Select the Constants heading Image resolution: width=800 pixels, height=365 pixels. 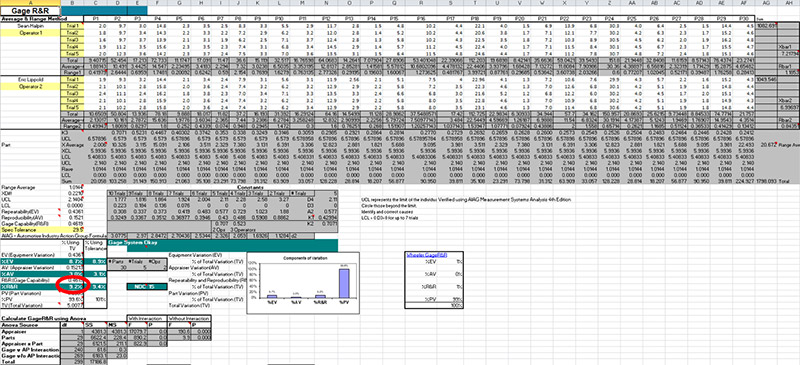pyautogui.click(x=250, y=187)
